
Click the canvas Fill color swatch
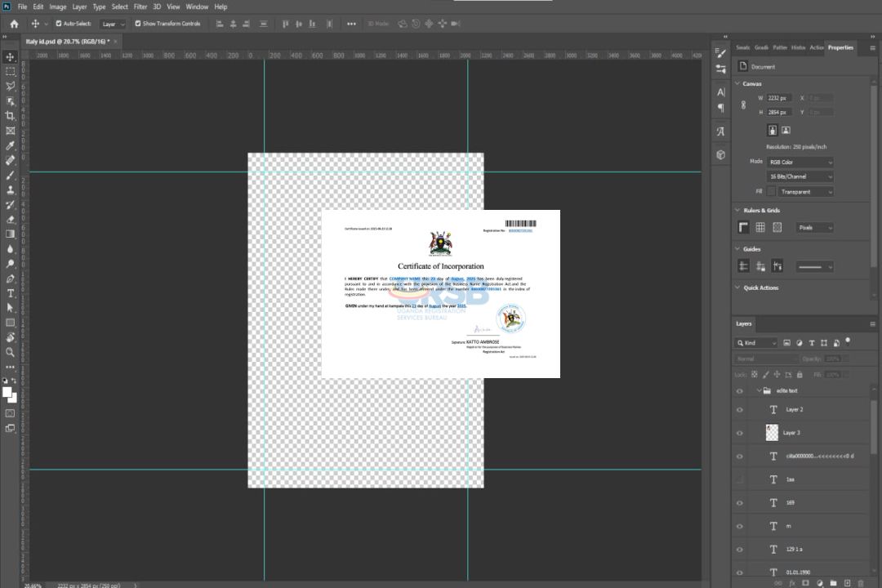pyautogui.click(x=771, y=192)
